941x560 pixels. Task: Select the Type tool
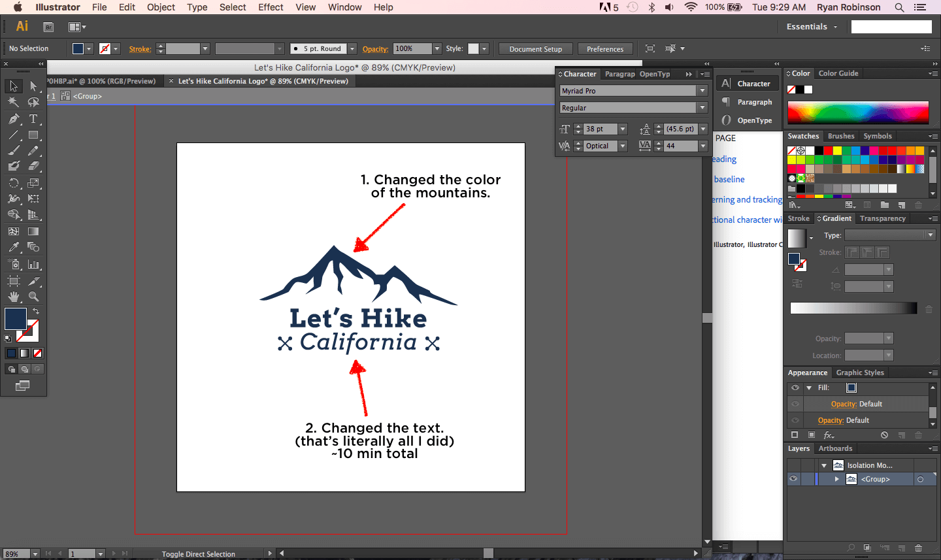coord(34,118)
